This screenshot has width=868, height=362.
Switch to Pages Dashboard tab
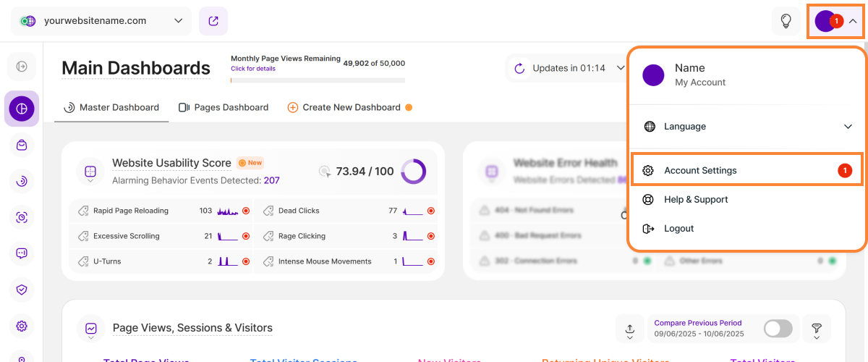pyautogui.click(x=224, y=107)
